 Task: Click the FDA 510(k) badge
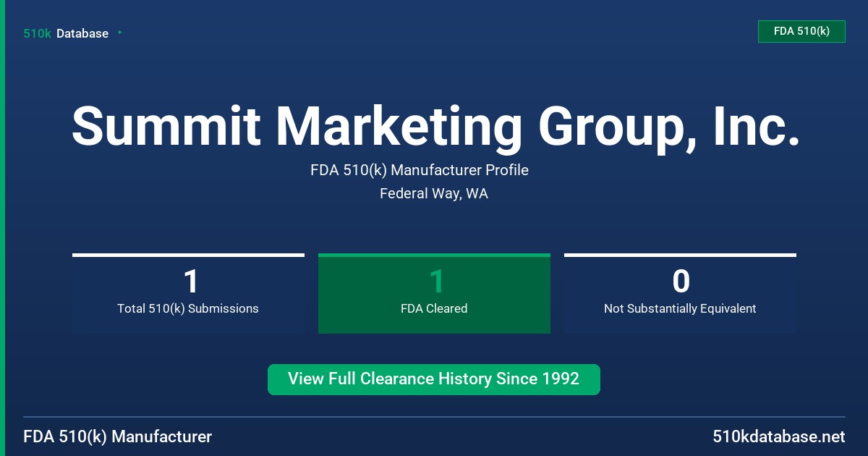[x=801, y=31]
